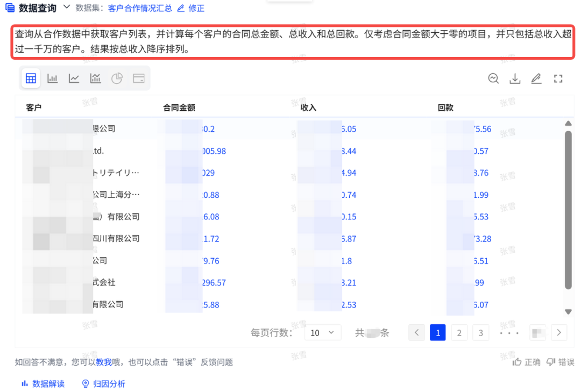
Task: Click the download icon above table
Action: click(x=515, y=79)
